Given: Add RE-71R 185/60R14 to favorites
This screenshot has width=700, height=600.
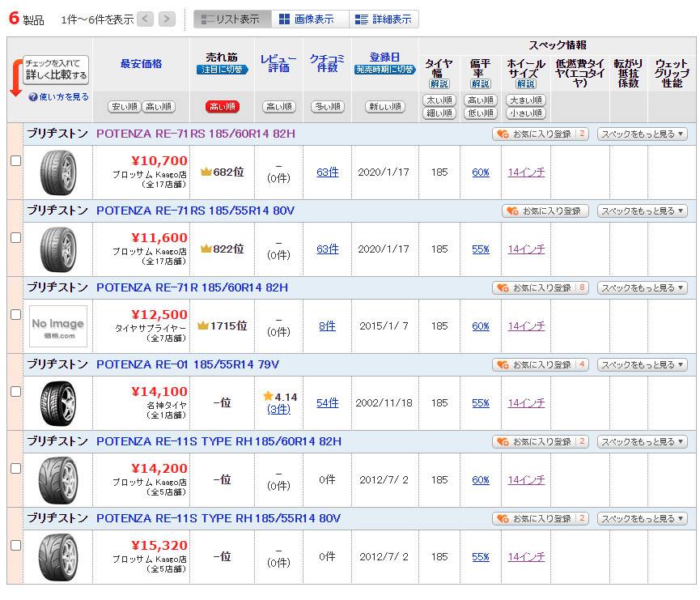Looking at the screenshot, I should (541, 287).
